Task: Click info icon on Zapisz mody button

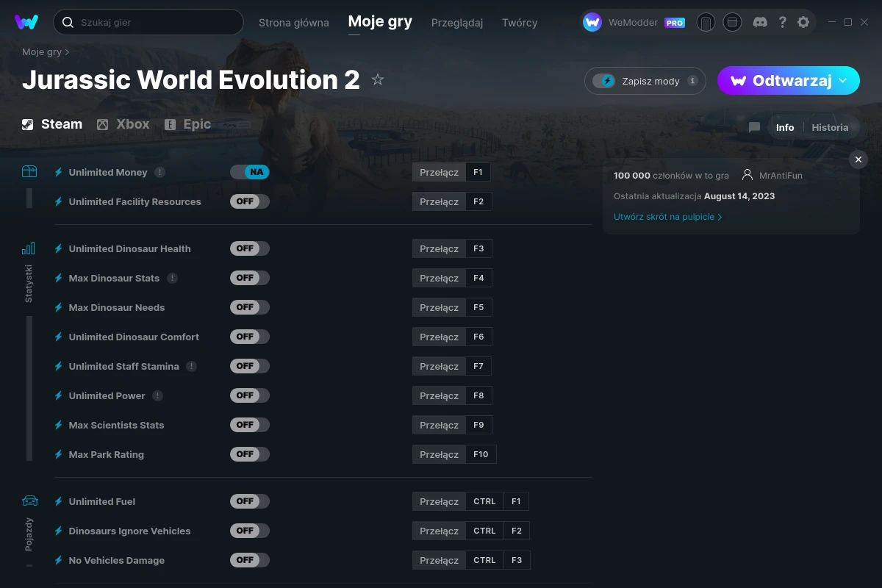Action: click(x=692, y=81)
